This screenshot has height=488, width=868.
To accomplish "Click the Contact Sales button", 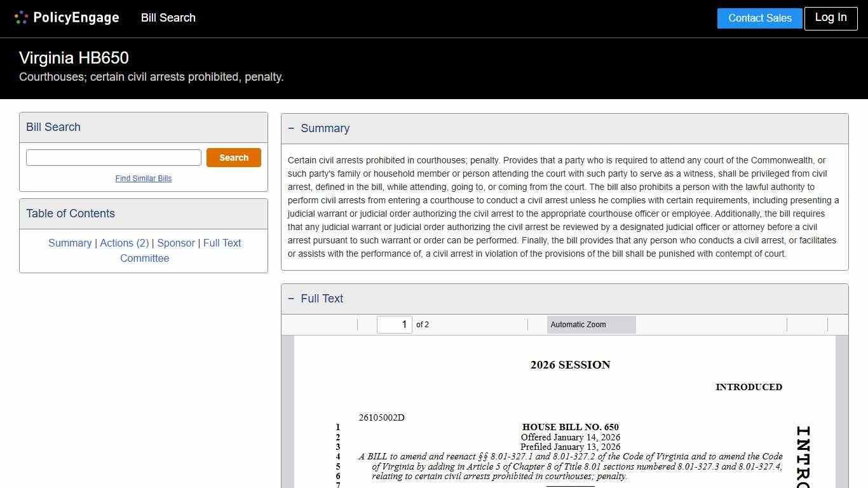I will click(x=759, y=18).
